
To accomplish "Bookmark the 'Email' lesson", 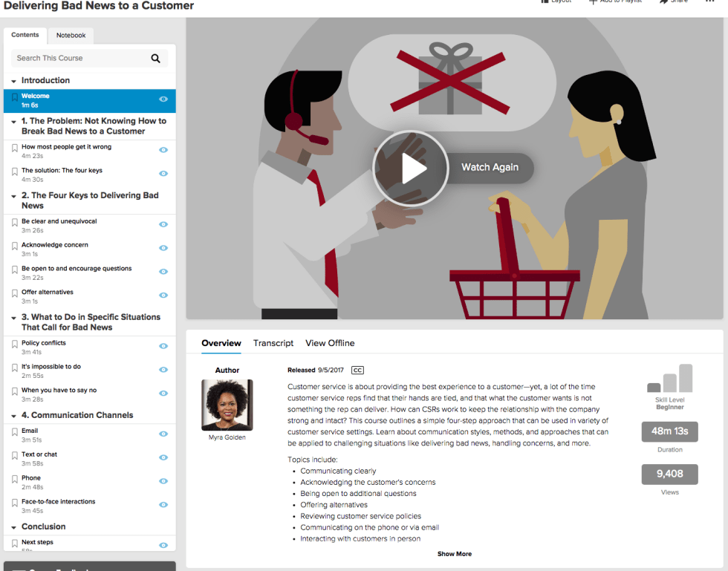I will tap(14, 431).
